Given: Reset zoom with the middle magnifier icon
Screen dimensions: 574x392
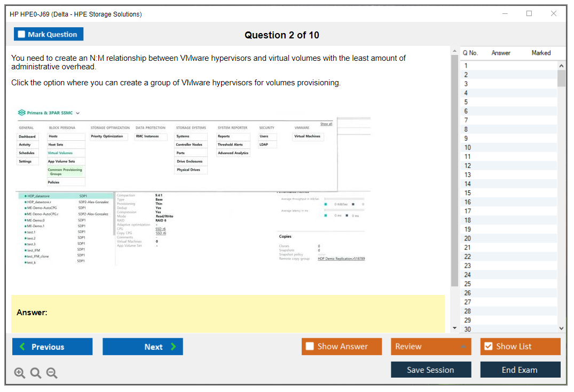Looking at the screenshot, I should click(x=36, y=373).
